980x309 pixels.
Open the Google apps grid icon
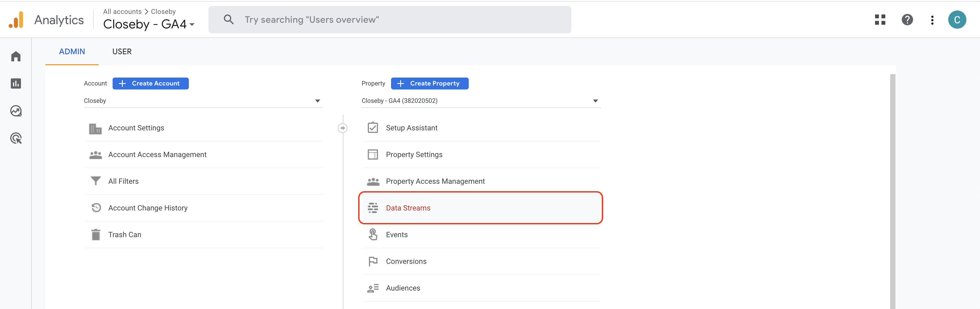point(880,20)
